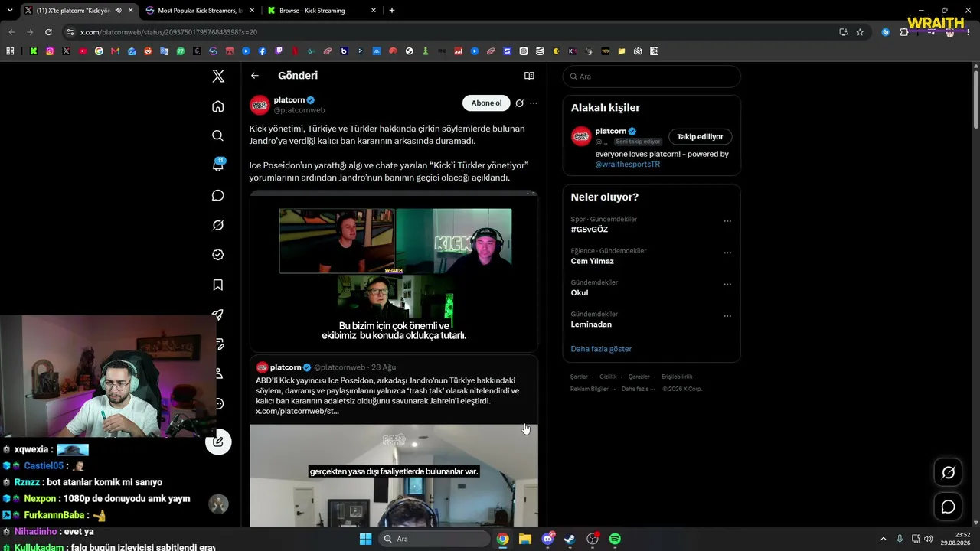The image size is (980, 551).
Task: Close the 'Most Popular Kick Streamers' tab
Action: click(253, 11)
